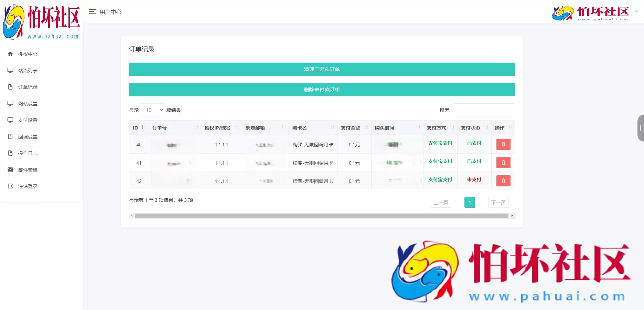This screenshot has width=644, height=310.
Task: Expand the account menu beside top-right logo
Action: [x=637, y=11]
